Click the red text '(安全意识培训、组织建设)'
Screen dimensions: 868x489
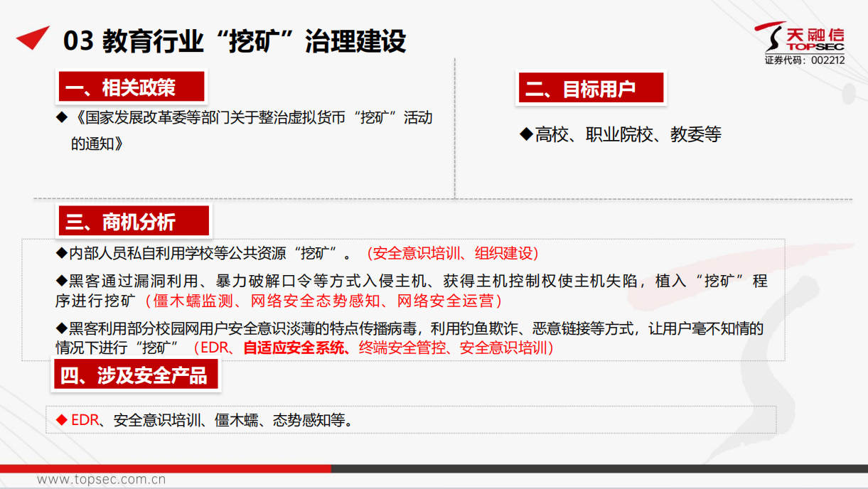(453, 253)
